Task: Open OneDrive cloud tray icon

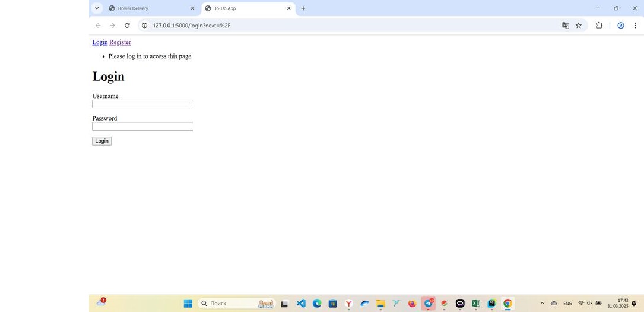Action: pos(554,303)
